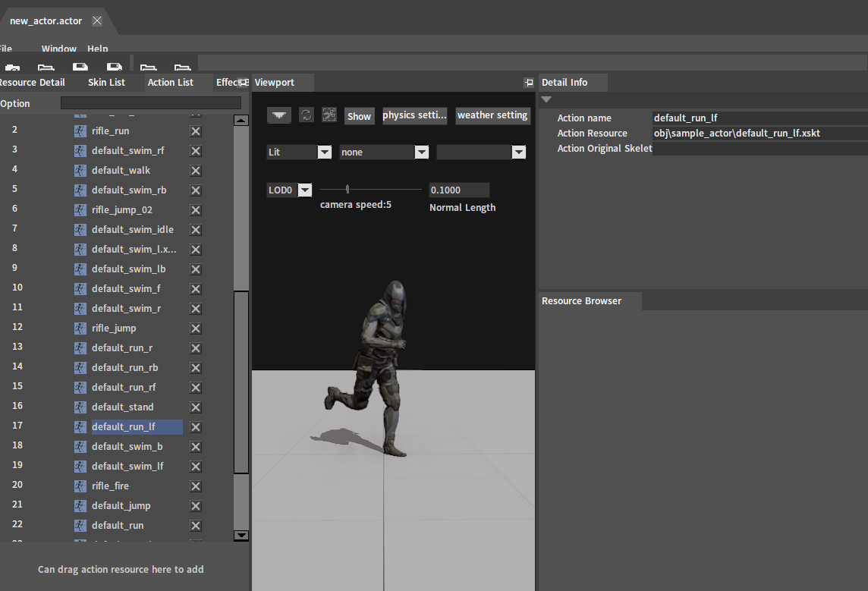Image resolution: width=868 pixels, height=591 pixels.
Task: Collapse the Detail Info section triangle
Action: (x=546, y=99)
